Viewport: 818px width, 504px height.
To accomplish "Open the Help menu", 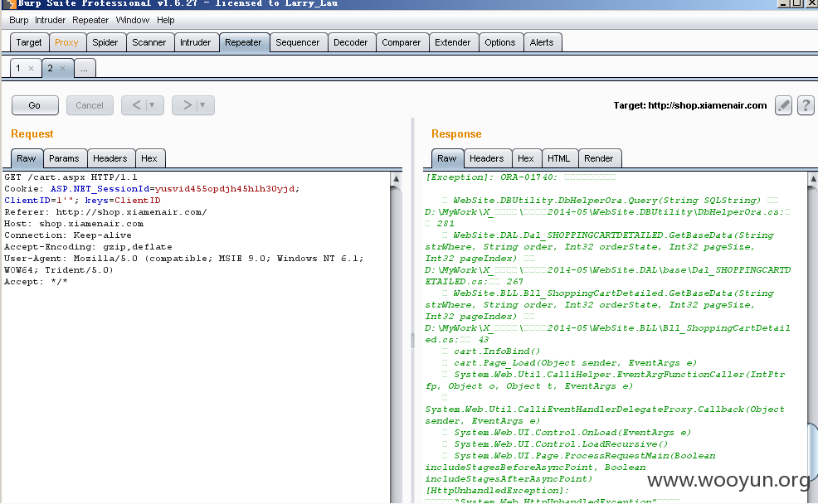I will (165, 20).
